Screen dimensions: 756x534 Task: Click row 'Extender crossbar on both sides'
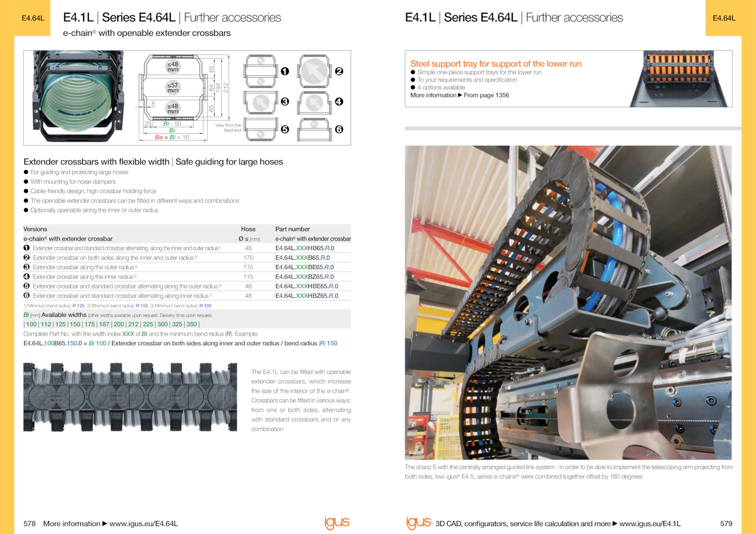pos(187,258)
